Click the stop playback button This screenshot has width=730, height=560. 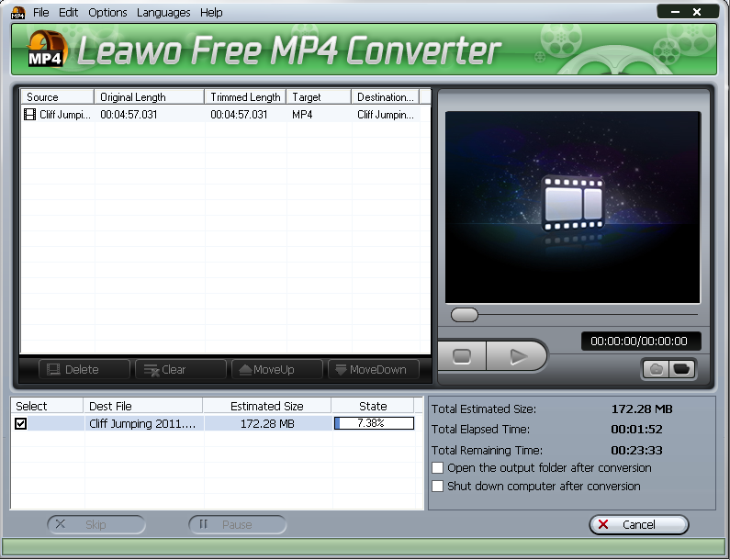coord(462,356)
